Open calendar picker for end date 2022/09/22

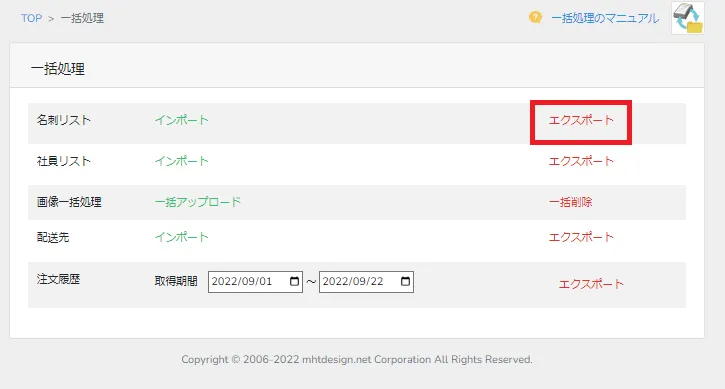coord(405,281)
